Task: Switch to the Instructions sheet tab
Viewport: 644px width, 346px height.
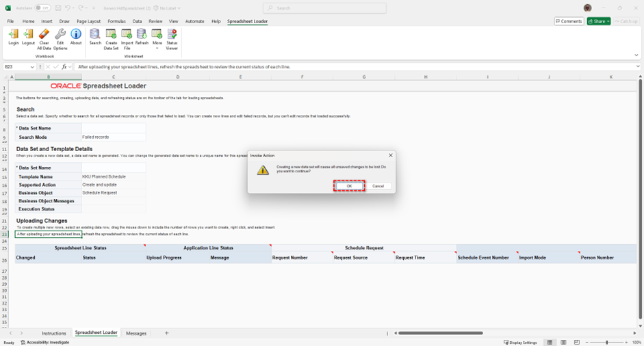Action: tap(54, 333)
